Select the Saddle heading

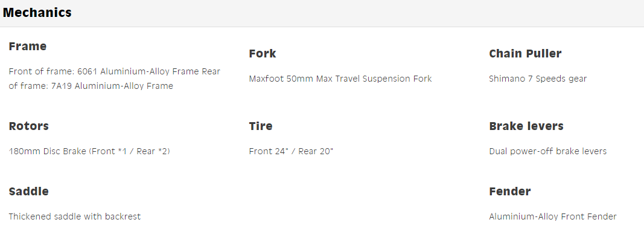29,192
